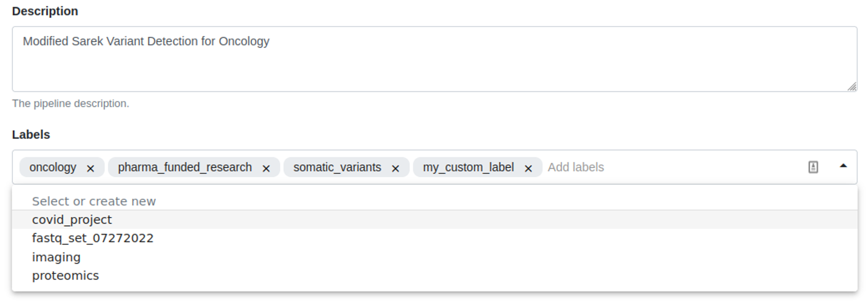Click the oncology chip text
The width and height of the screenshot is (868, 302).
52,167
